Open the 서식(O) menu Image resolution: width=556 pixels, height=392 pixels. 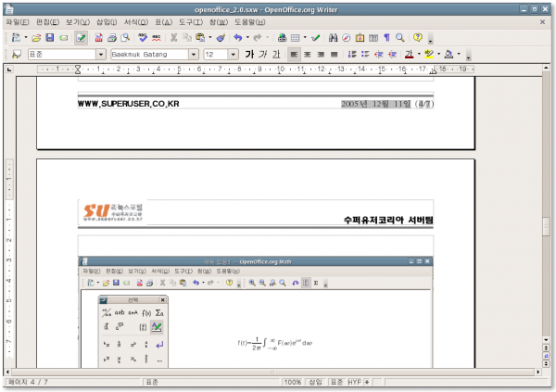[x=136, y=22]
